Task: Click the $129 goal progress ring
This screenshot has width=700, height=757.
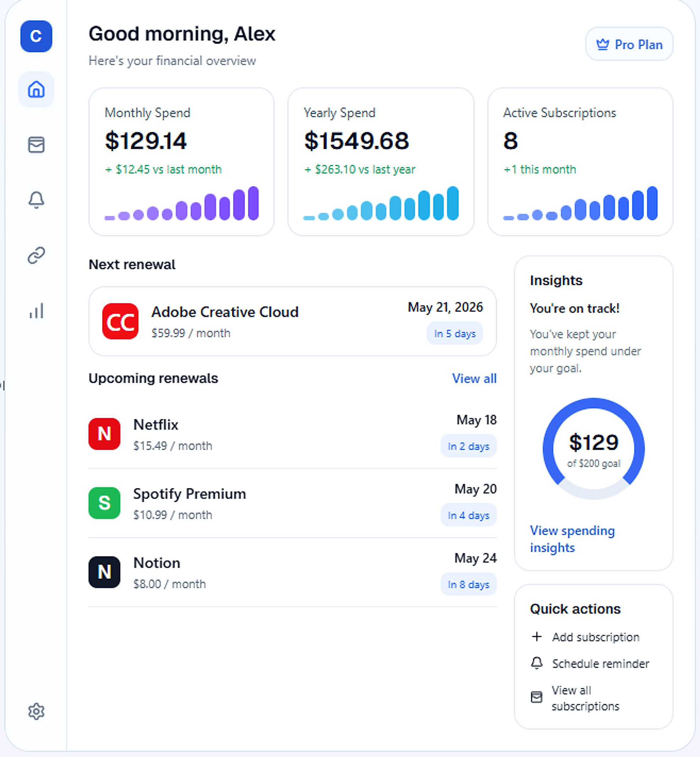Action: point(594,449)
